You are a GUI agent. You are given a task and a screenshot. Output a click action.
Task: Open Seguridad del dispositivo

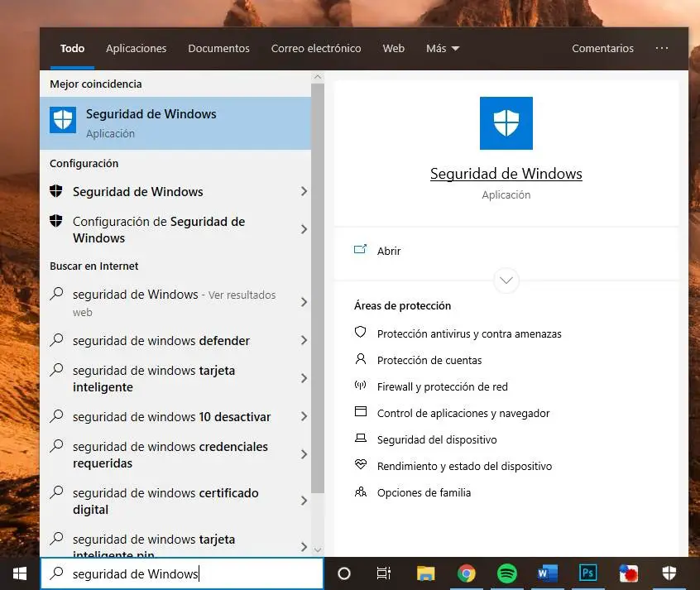click(437, 439)
